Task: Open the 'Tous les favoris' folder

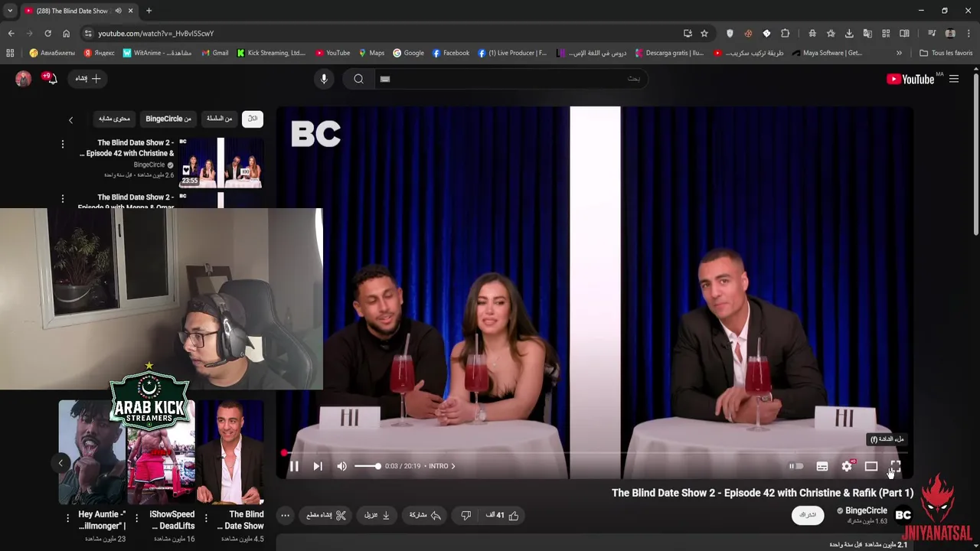Action: [946, 53]
